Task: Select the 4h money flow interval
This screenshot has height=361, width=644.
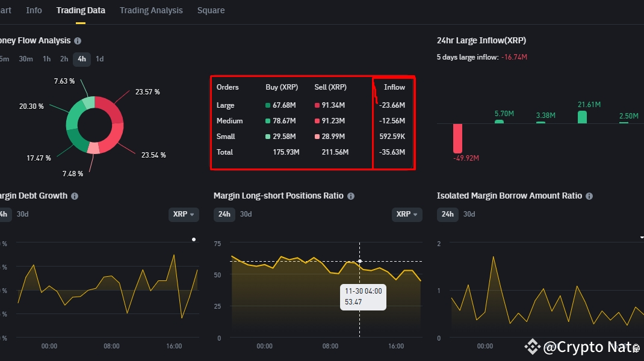Action: 82,59
